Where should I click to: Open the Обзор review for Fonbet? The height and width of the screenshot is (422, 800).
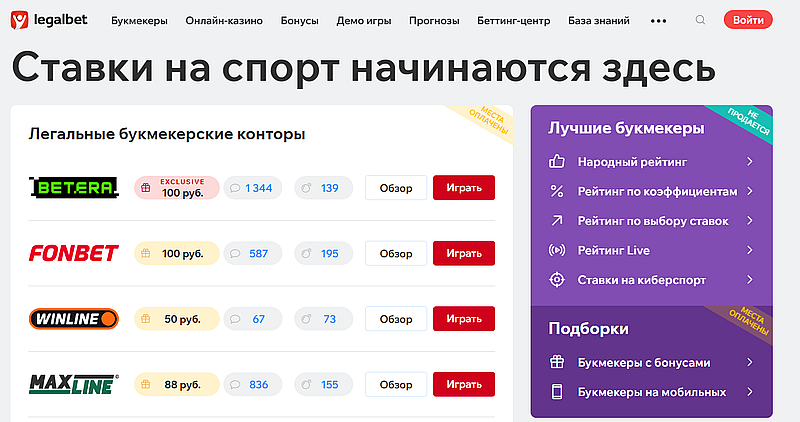[396, 253]
